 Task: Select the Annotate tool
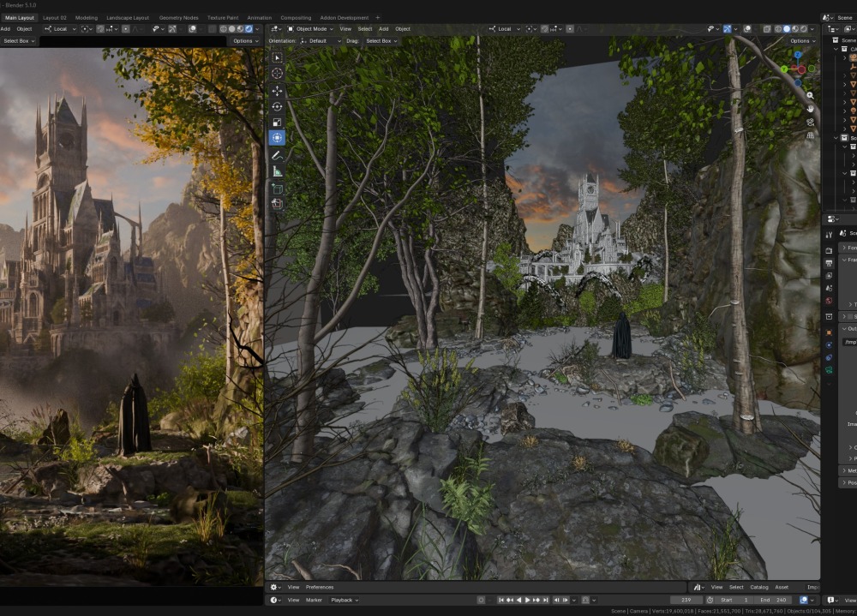(277, 156)
